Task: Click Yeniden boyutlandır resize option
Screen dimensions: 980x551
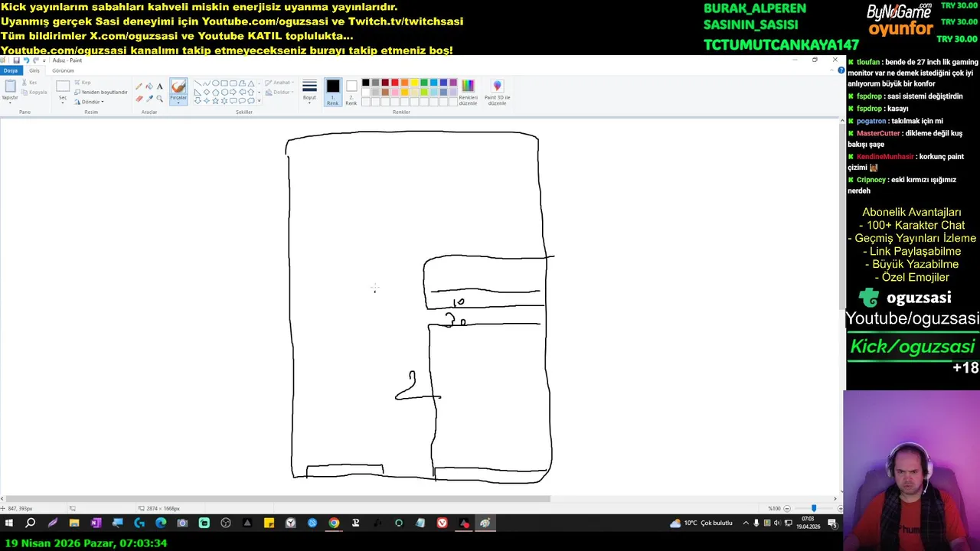Action: click(x=101, y=92)
